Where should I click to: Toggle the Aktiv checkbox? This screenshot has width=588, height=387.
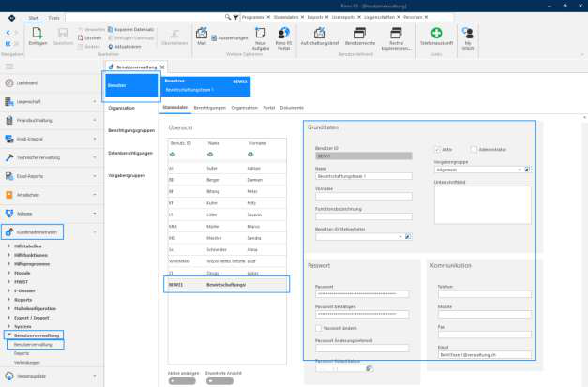point(437,150)
